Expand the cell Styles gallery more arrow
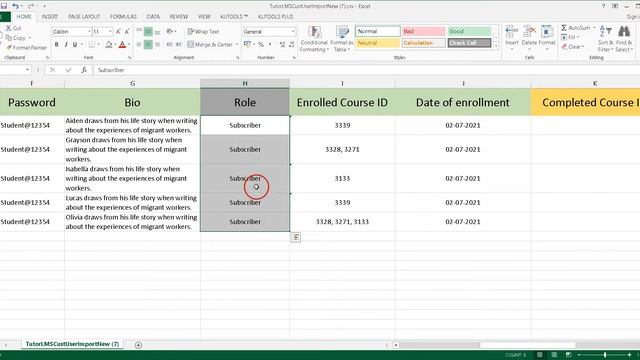The height and width of the screenshot is (360, 640). coord(496,46)
